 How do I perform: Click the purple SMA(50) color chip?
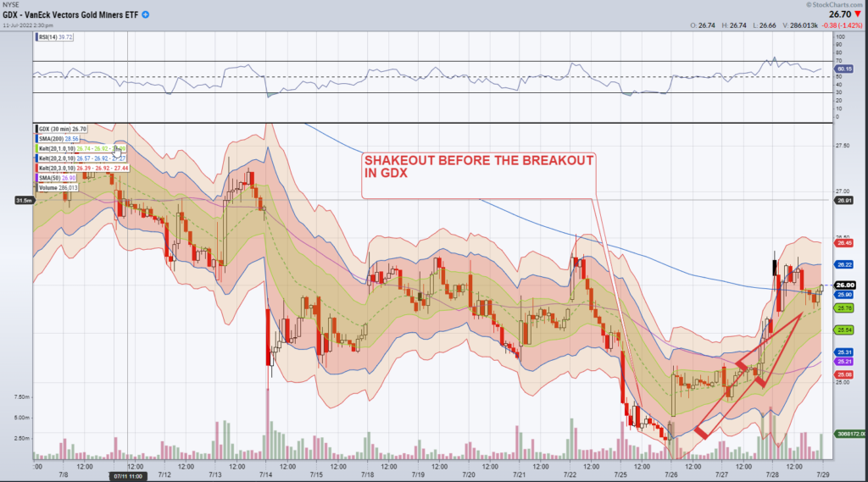[x=37, y=178]
